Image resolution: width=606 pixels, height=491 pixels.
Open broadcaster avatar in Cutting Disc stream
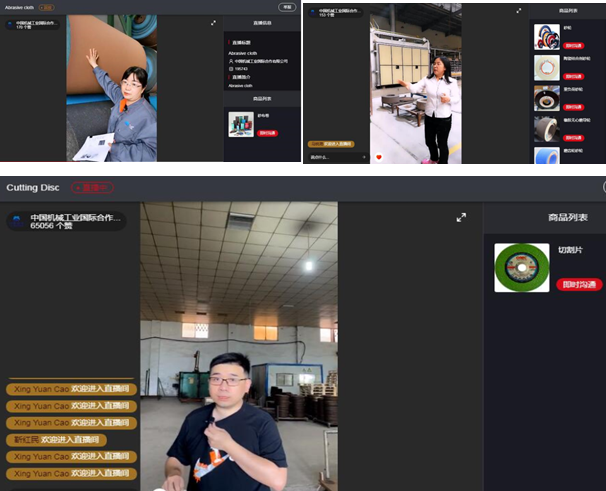(x=18, y=221)
